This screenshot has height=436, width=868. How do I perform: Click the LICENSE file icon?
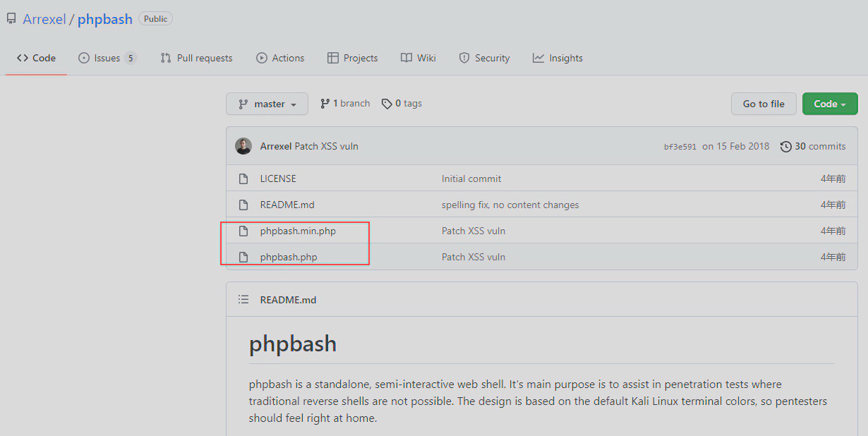[x=243, y=178]
